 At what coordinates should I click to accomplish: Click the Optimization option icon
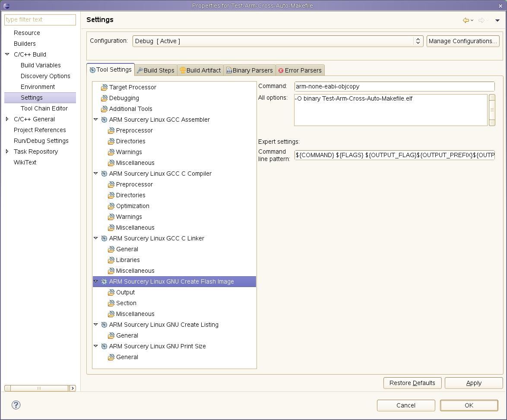click(x=111, y=206)
